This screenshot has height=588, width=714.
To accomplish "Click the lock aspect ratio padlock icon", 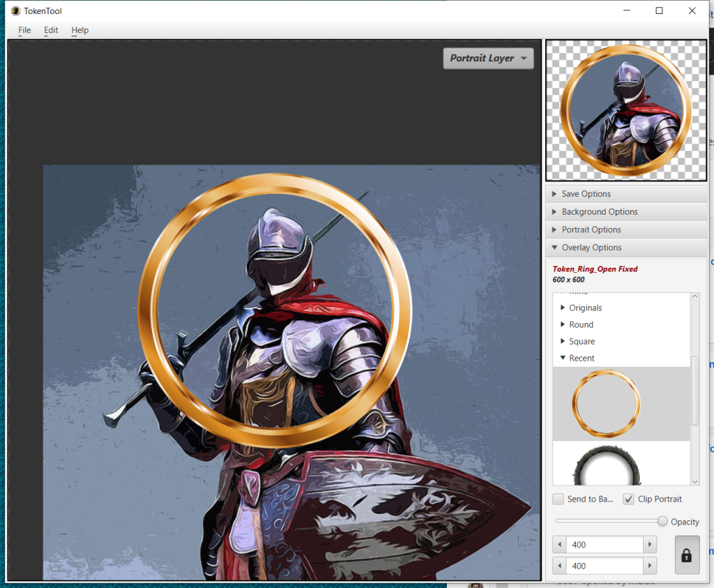I will pos(687,555).
